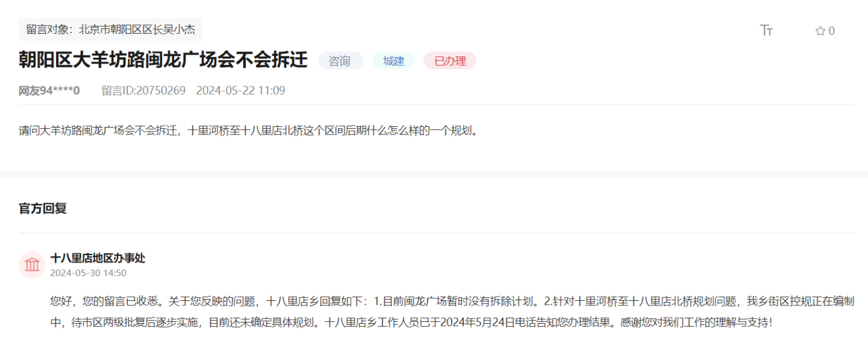
Task: Click the message ID 留言ID:20750269
Action: click(x=144, y=91)
